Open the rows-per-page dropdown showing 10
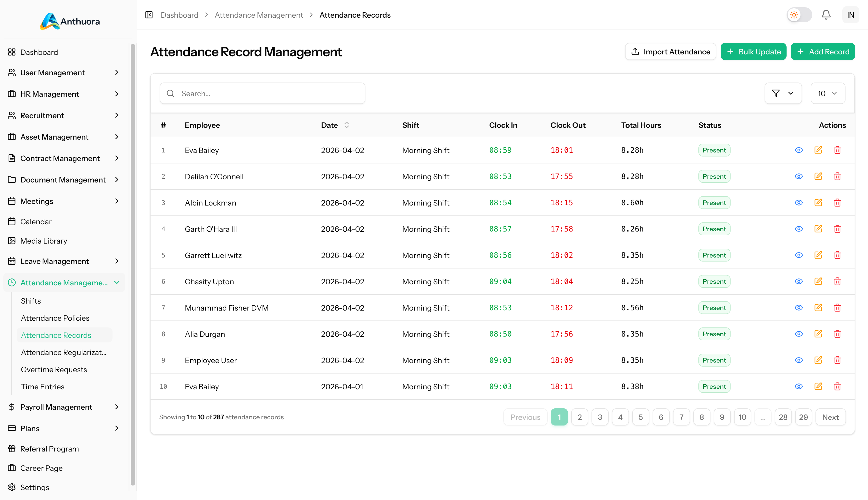 [x=828, y=93]
